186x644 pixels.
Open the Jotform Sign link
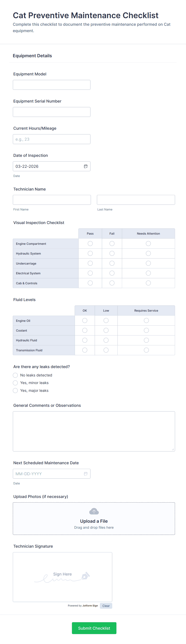point(90,606)
